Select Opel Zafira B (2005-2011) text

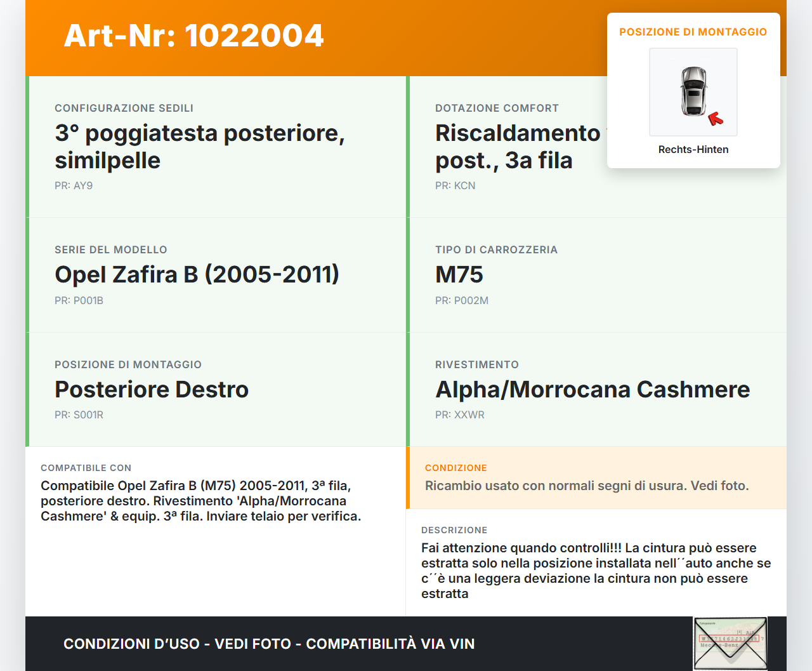click(x=197, y=274)
